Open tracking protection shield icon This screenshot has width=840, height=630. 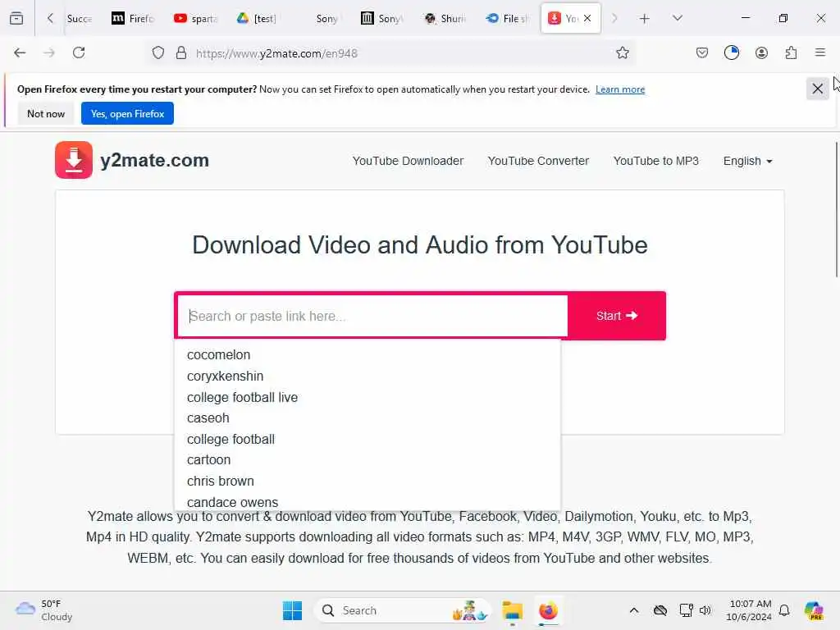[158, 53]
